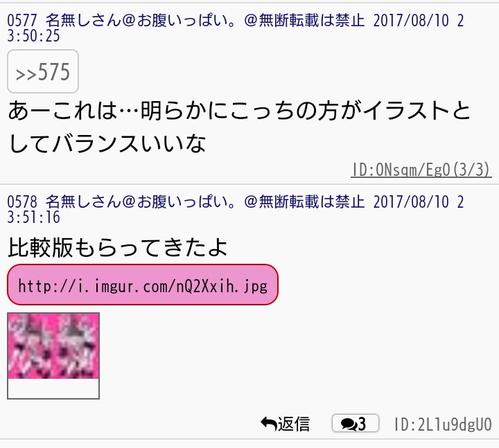Select poster ID:2L1u9dgU0

(x=443, y=424)
